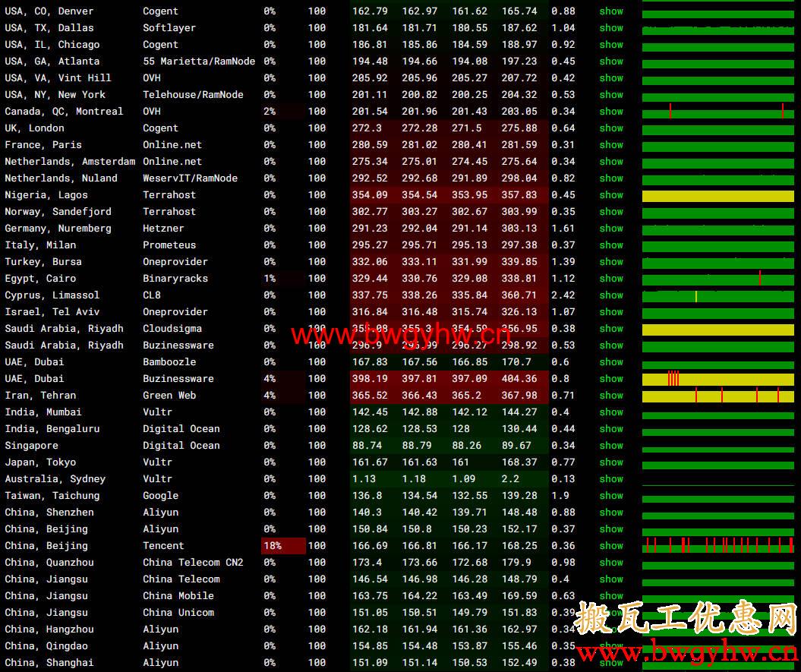Select '1.13' latency in Sydney row

pyautogui.click(x=364, y=479)
